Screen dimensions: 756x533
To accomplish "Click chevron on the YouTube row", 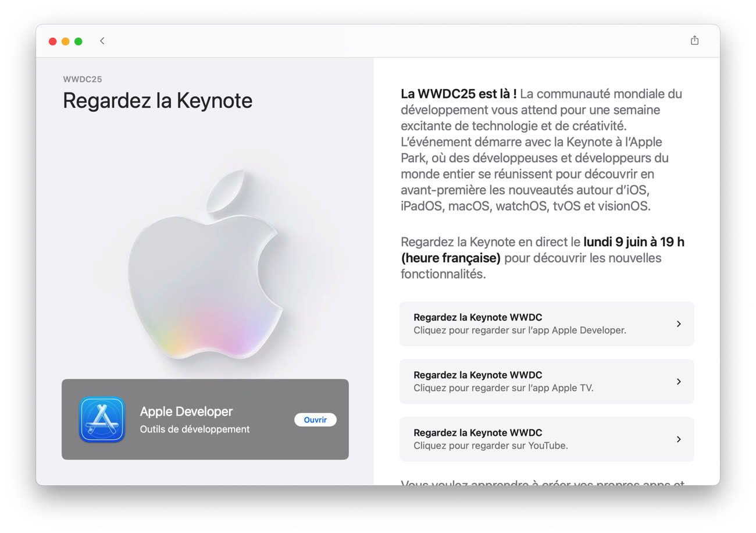I will [x=679, y=439].
